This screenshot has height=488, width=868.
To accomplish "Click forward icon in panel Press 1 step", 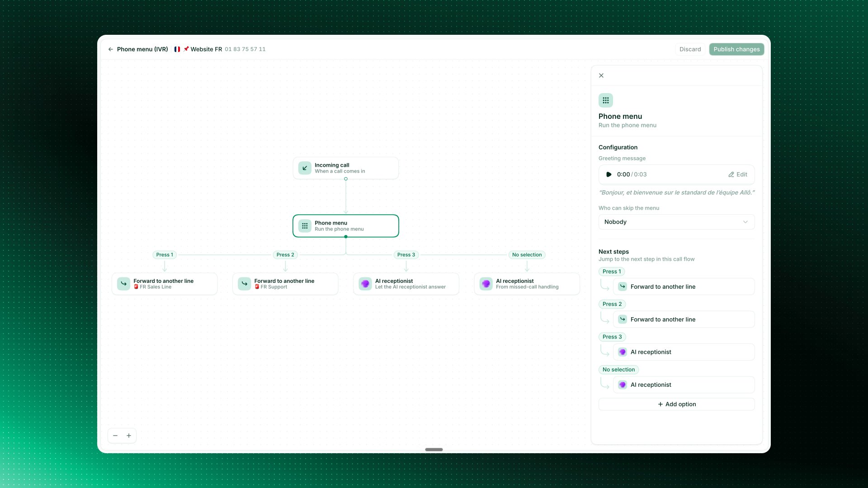I will tap(623, 286).
